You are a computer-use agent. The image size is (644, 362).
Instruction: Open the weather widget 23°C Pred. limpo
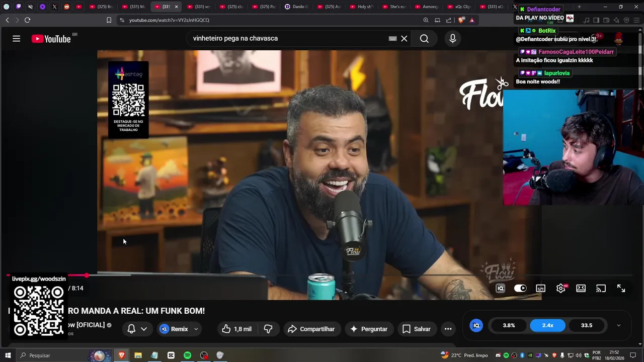[464, 355]
